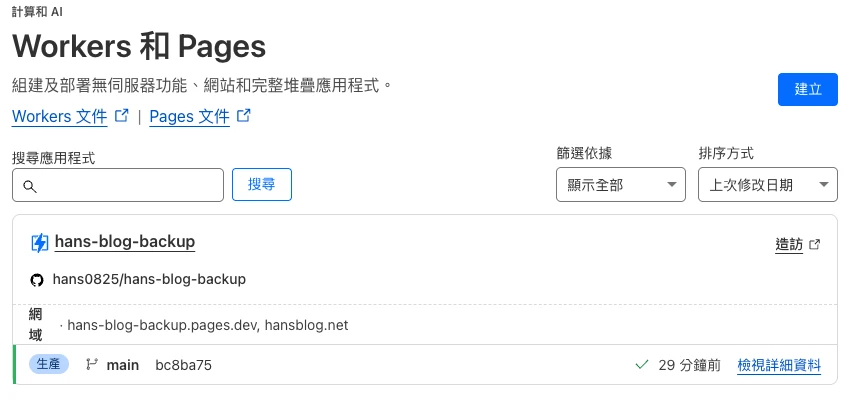Click the arrow of the 顯示全部 dropdown

[672, 185]
